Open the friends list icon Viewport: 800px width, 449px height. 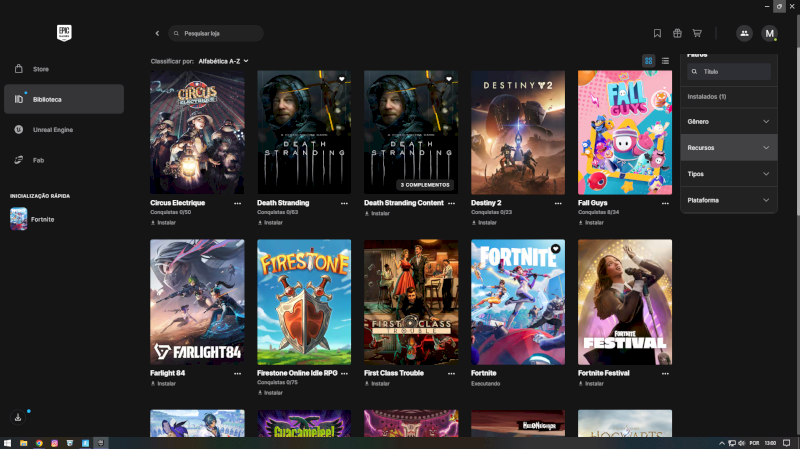click(744, 33)
